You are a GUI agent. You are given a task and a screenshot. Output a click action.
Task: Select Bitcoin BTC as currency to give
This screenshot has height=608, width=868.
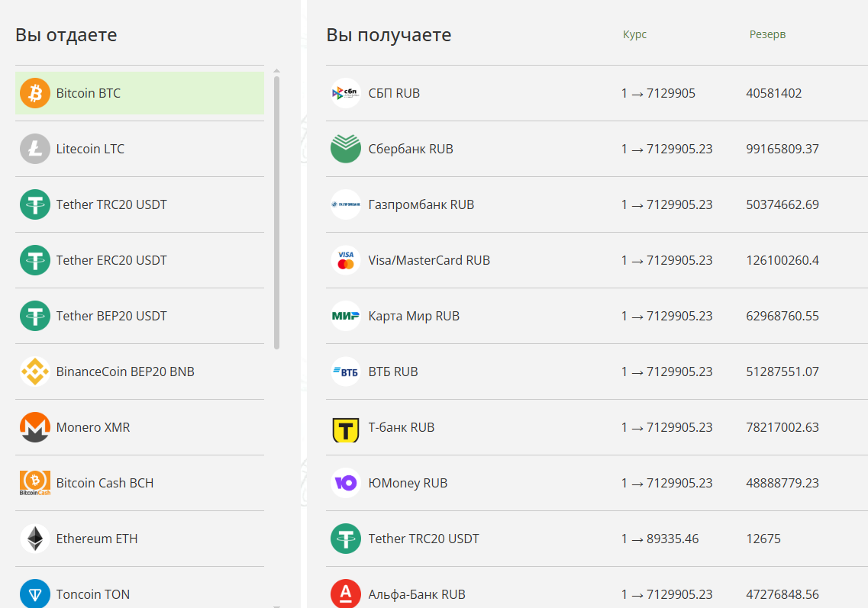(x=140, y=93)
